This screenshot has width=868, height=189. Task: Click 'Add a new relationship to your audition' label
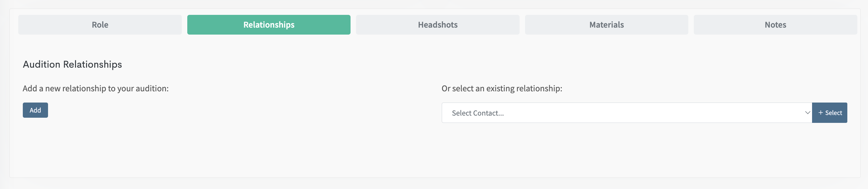tap(95, 89)
